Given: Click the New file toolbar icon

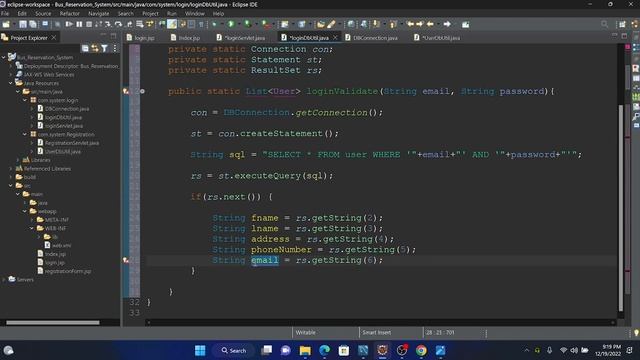Looking at the screenshot, I should [6, 24].
